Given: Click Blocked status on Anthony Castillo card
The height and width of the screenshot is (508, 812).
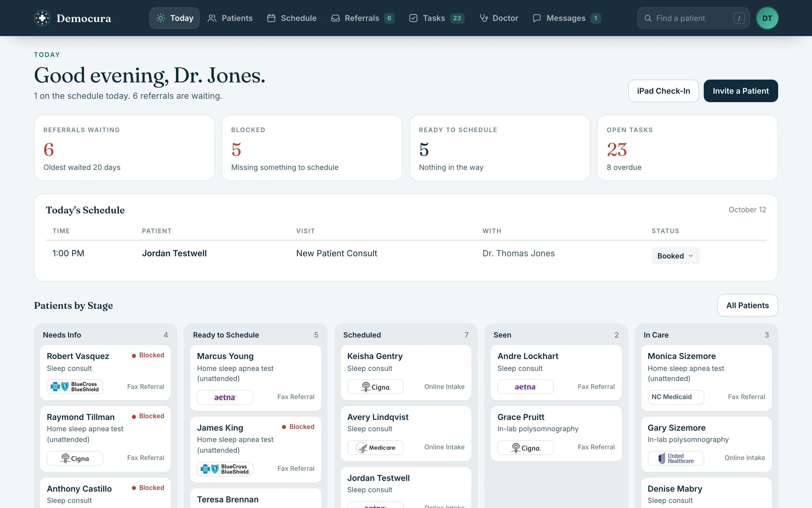Looking at the screenshot, I should coord(148,487).
